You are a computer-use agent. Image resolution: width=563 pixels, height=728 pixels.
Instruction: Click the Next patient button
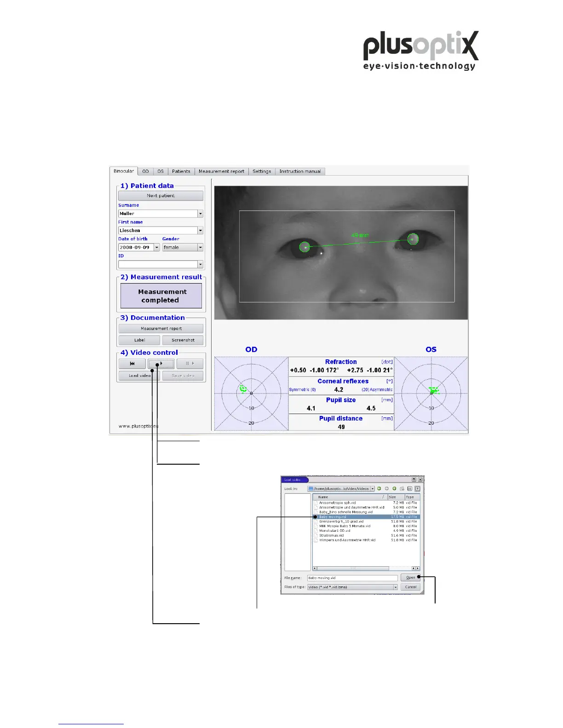tap(161, 195)
